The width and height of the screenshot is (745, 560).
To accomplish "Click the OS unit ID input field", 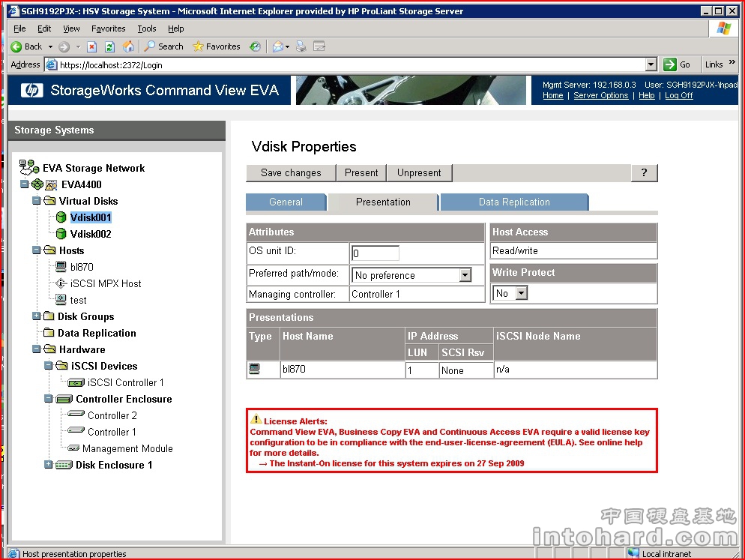I will click(375, 253).
